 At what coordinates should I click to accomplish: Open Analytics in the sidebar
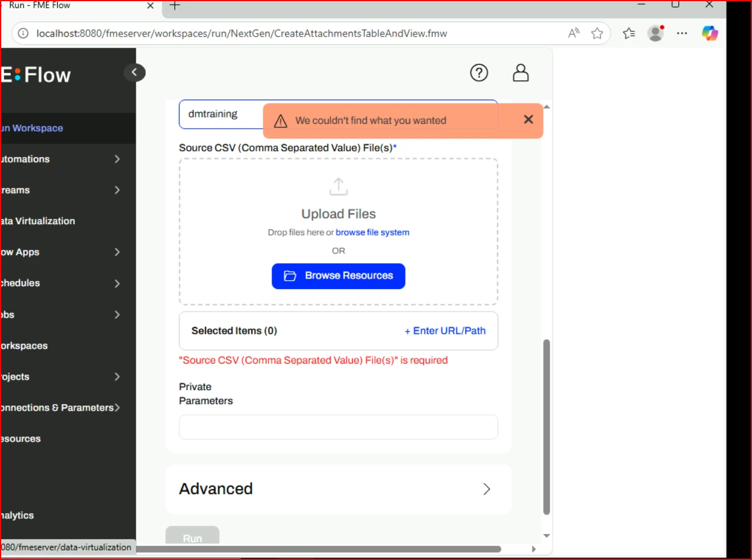[x=17, y=515]
